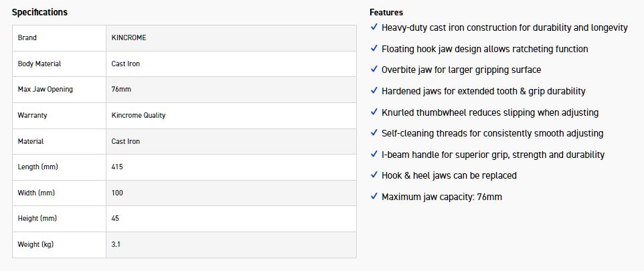Click the Features heading
Image resolution: width=644 pixels, height=271 pixels.
coord(386,12)
